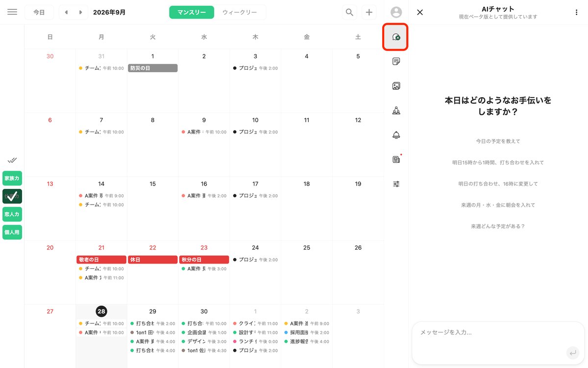Send the message with the return arrow button
Viewport: 588px width, 368px height.
point(572,352)
